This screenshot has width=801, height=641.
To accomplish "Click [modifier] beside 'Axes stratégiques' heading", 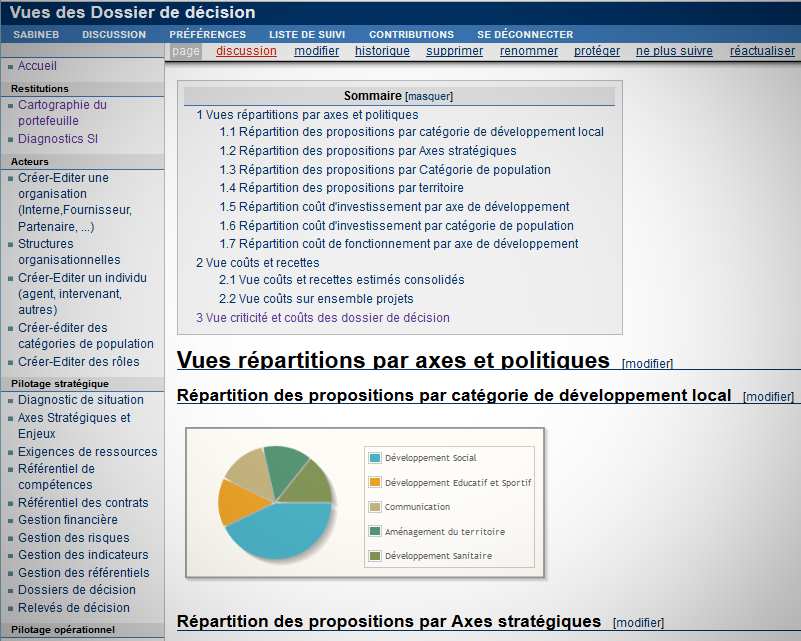I will [638, 623].
